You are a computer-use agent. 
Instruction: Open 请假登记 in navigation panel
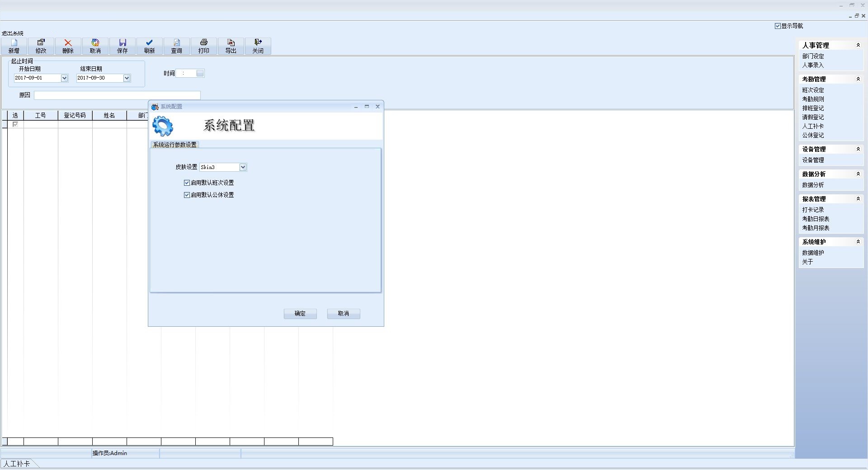(813, 117)
